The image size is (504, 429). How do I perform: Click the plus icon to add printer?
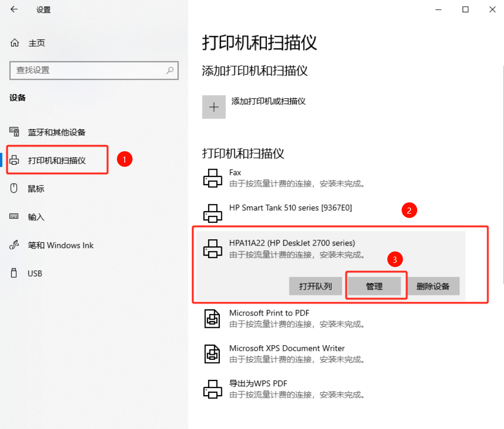214,107
